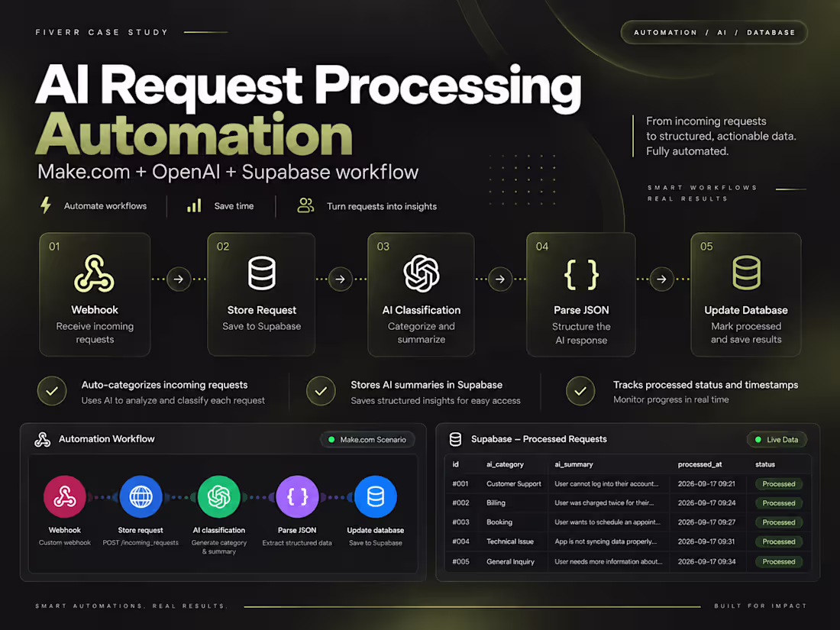Click the Make.com Scenario badge

coord(367,440)
